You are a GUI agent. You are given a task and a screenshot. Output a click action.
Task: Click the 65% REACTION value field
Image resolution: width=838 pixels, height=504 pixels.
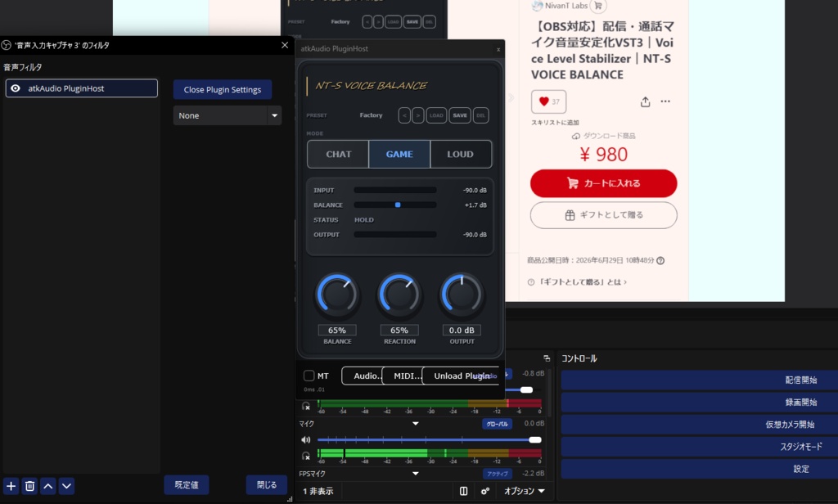(x=399, y=331)
